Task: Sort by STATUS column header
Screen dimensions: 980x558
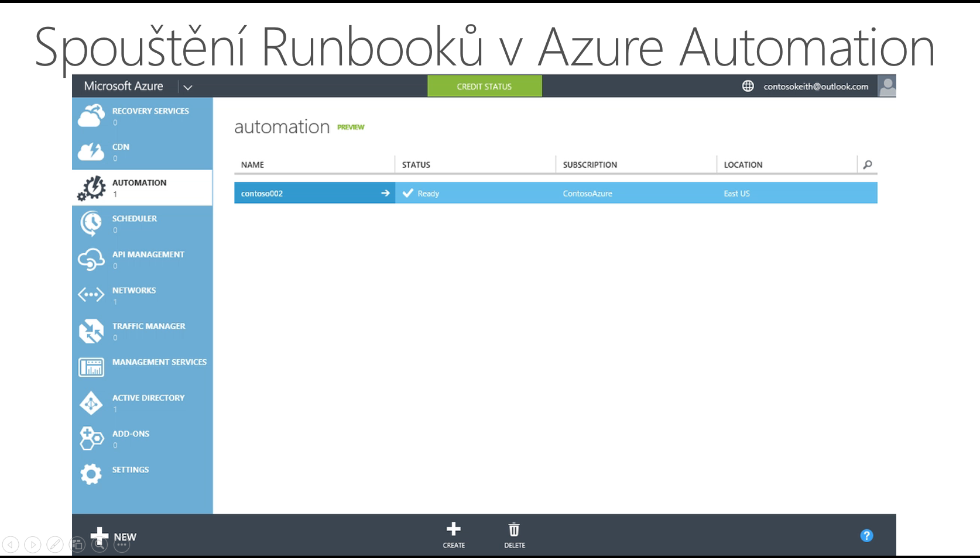Action: click(x=416, y=164)
